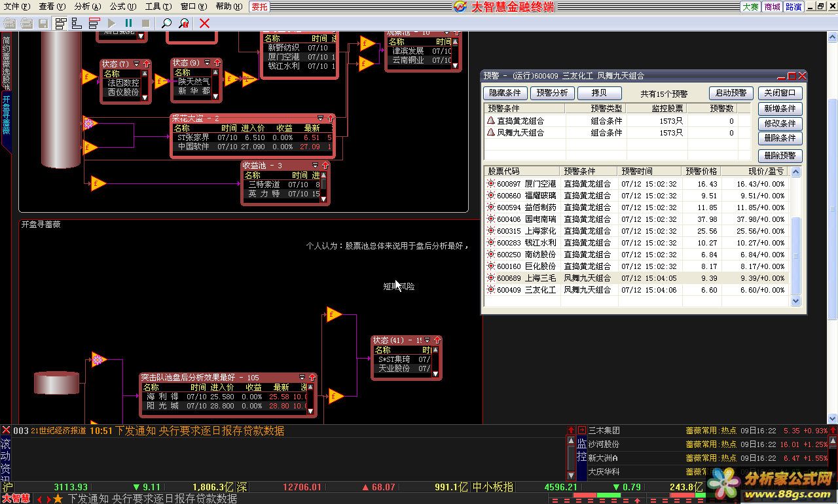
Task: Click the alert list scrollbar up arrow
Action: point(796,172)
